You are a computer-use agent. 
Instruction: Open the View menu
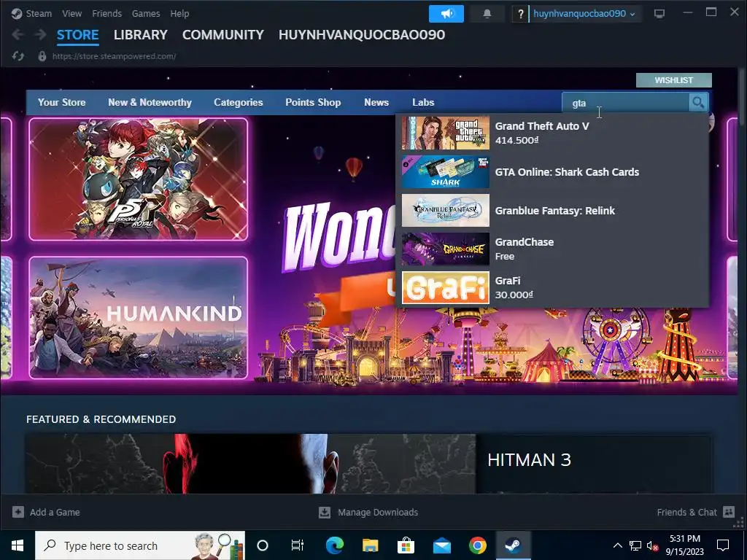tap(72, 14)
